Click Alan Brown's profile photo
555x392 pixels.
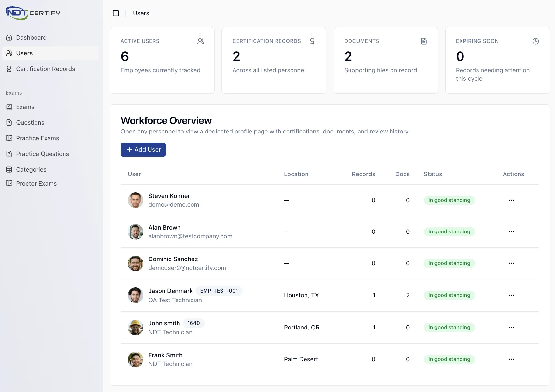(x=135, y=232)
